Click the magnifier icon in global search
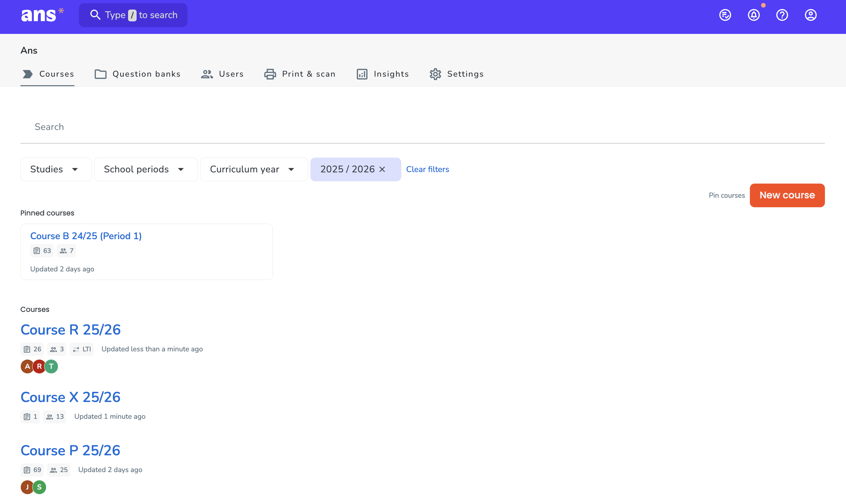Image resolution: width=846 pixels, height=504 pixels. click(x=95, y=15)
